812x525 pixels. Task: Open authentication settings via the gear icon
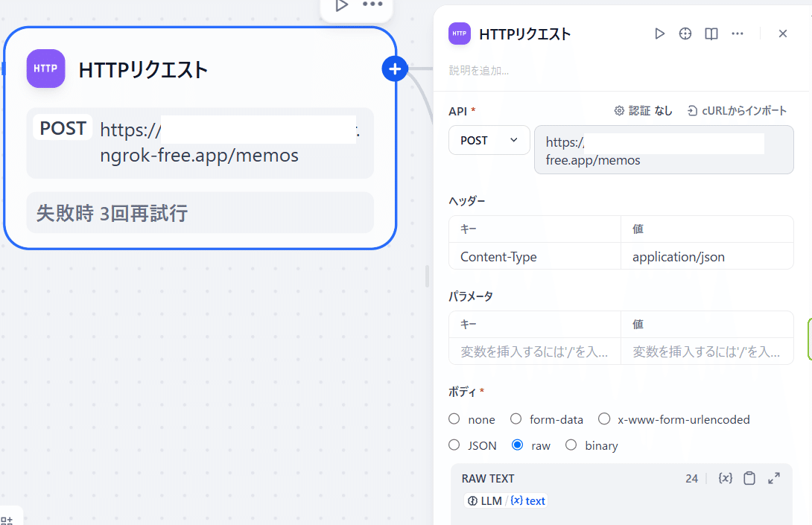pyautogui.click(x=619, y=110)
